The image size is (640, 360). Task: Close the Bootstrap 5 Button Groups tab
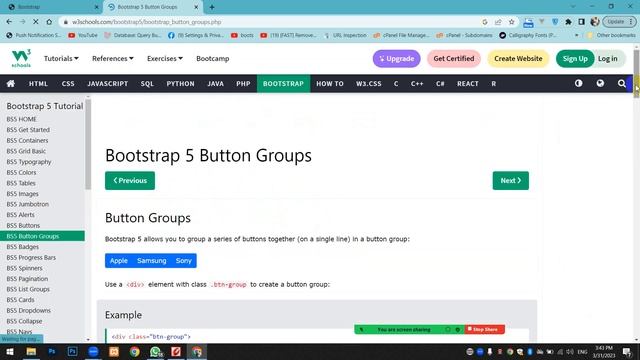coord(196,7)
